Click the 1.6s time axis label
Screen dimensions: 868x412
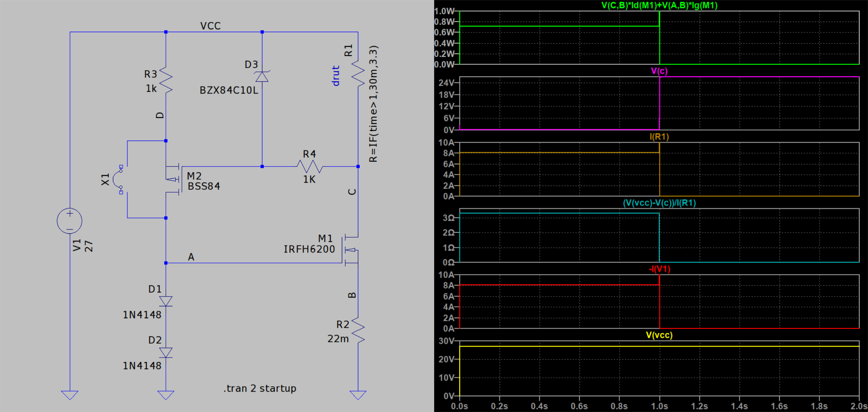(779, 406)
